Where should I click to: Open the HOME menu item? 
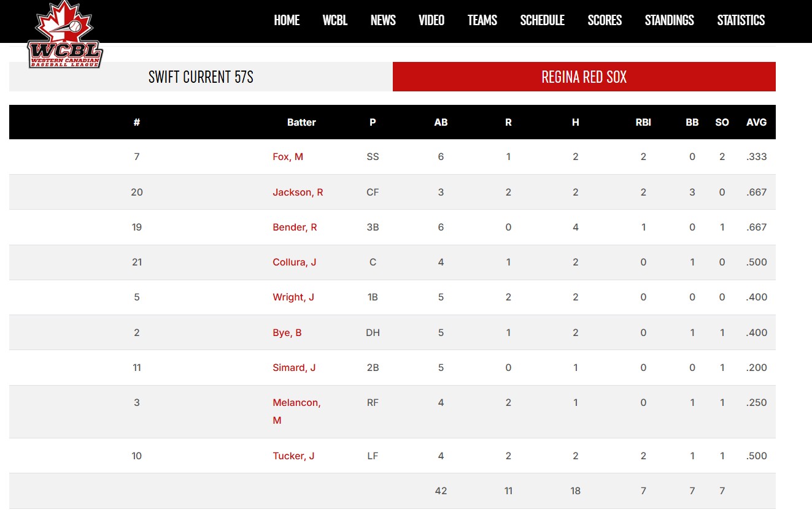pyautogui.click(x=287, y=20)
